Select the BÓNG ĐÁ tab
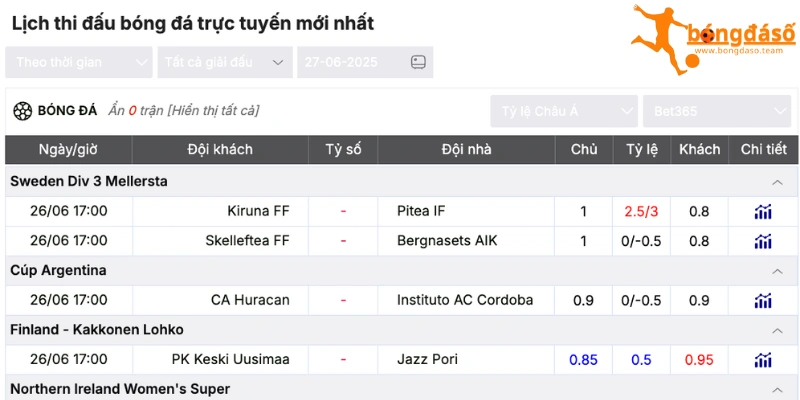Viewport: 800px width, 400px height. tap(66, 111)
